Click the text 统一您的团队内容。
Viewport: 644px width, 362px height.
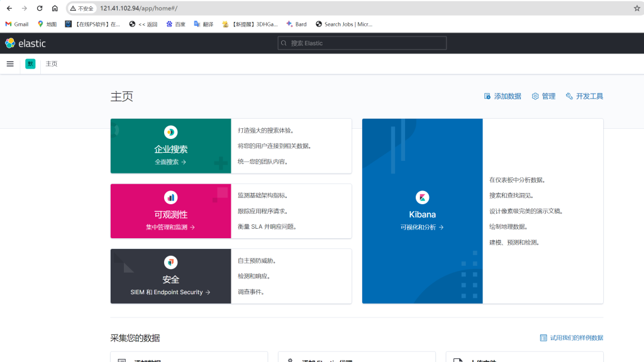[x=263, y=162]
